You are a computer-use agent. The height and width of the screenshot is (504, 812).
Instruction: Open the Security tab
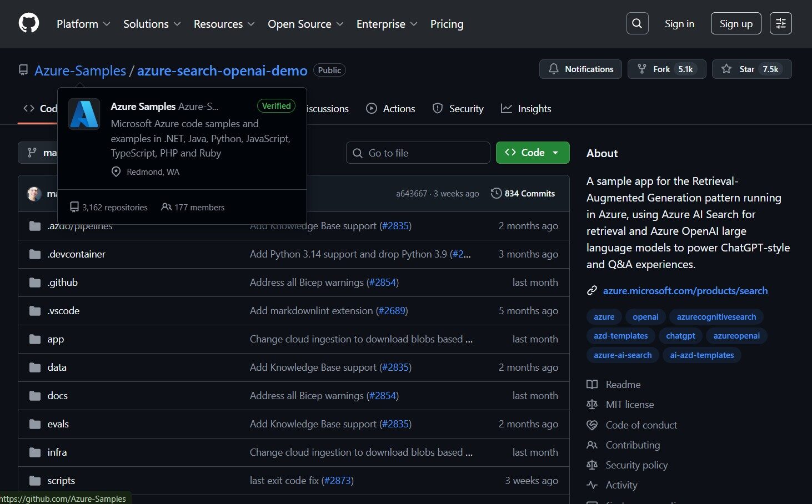coord(458,109)
